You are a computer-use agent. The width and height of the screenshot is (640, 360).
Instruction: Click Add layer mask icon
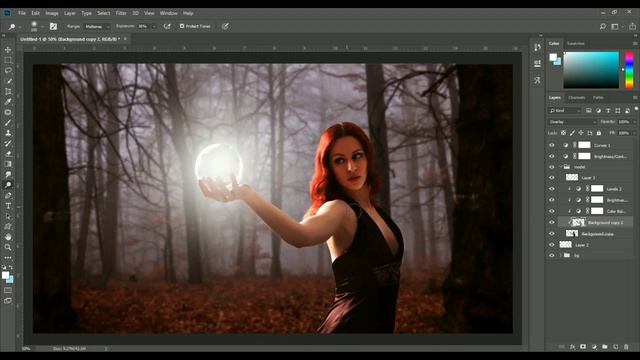(x=583, y=347)
